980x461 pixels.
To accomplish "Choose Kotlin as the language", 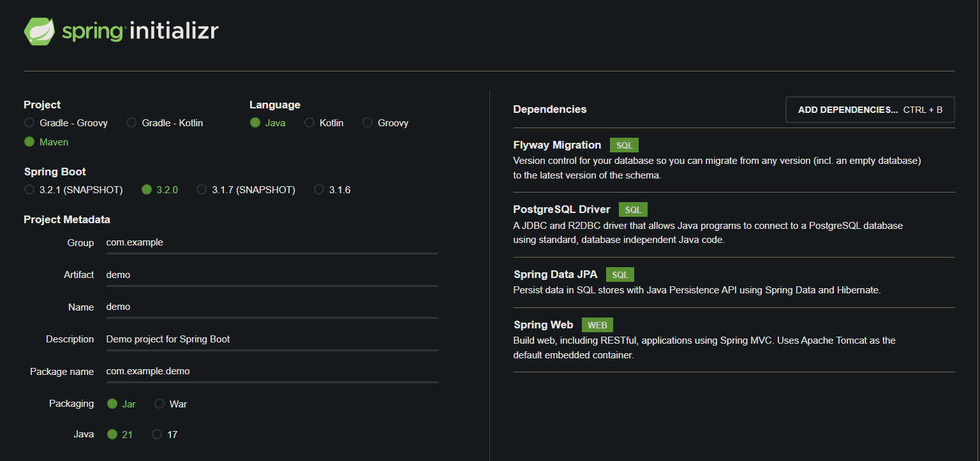I will 309,123.
